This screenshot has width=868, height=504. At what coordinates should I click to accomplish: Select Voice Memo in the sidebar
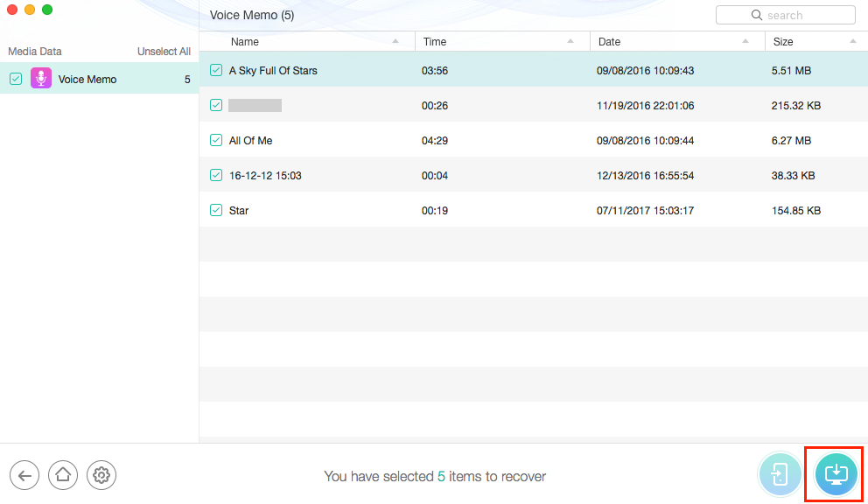(99, 79)
